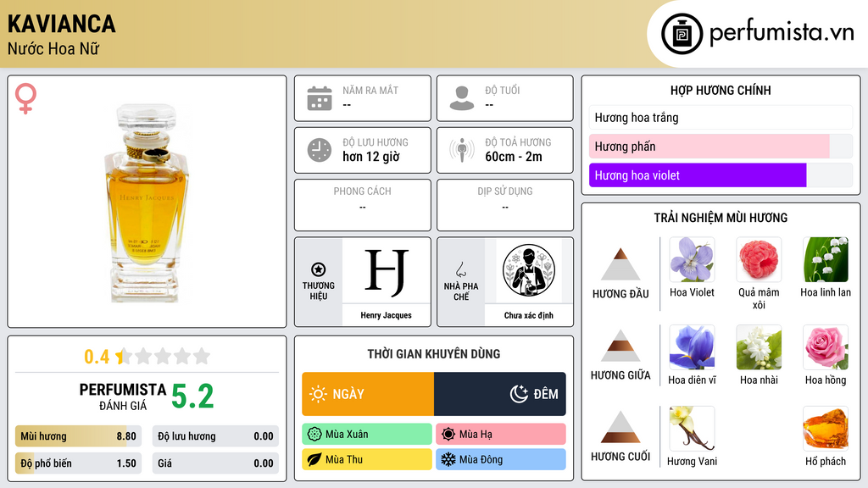Click the nose icon above Nhà pha chế
Screen dimensions: 868x488
coord(460,270)
